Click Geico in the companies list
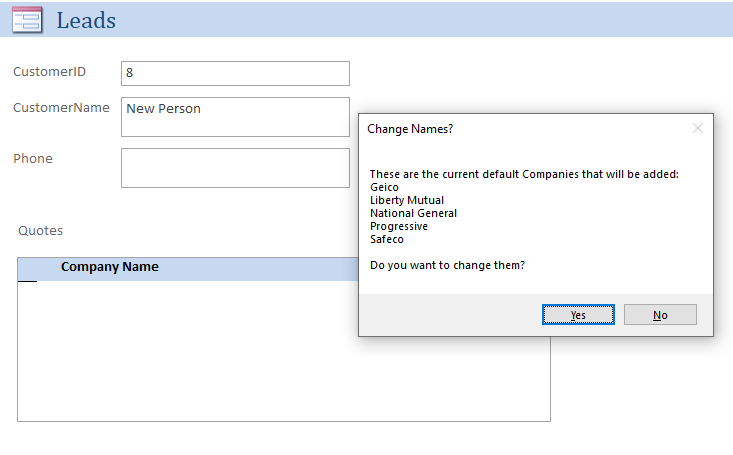 (384, 187)
